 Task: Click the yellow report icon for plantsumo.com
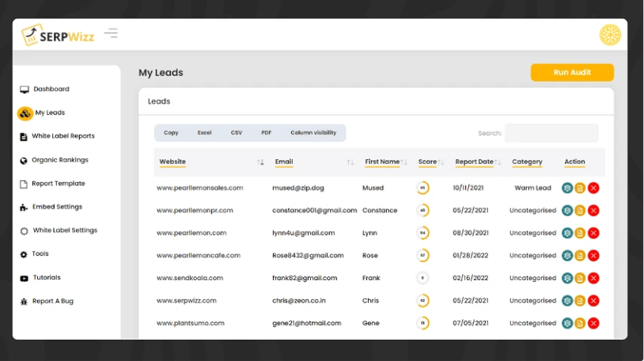pos(580,324)
